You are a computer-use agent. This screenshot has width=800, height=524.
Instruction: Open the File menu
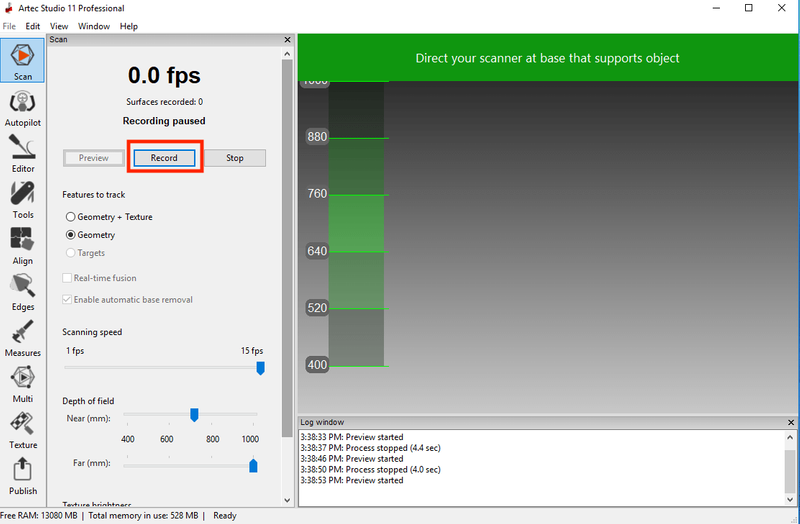pyautogui.click(x=10, y=25)
